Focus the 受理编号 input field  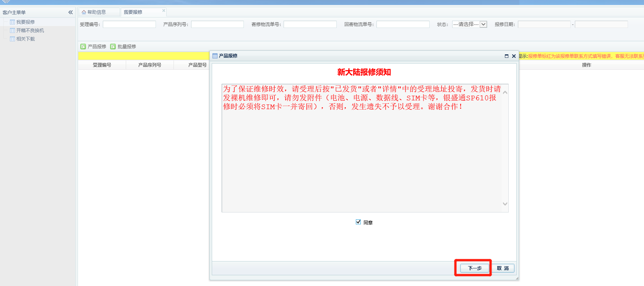(x=129, y=25)
